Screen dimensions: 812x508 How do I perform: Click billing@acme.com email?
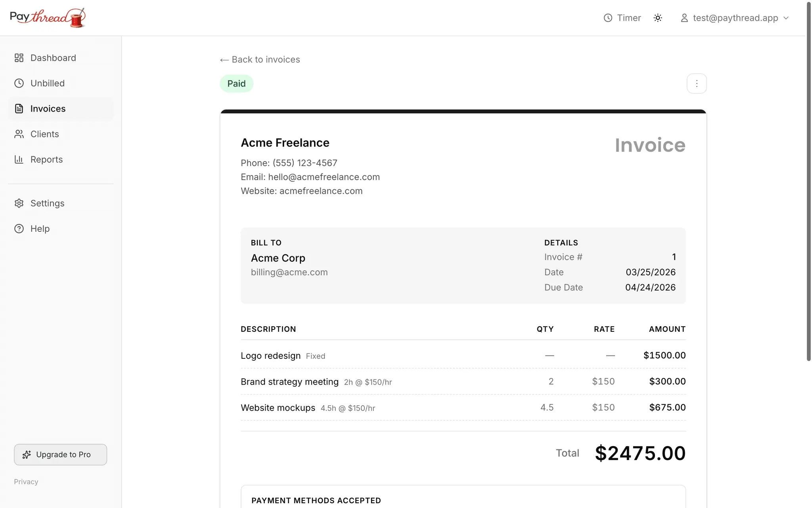pyautogui.click(x=289, y=272)
